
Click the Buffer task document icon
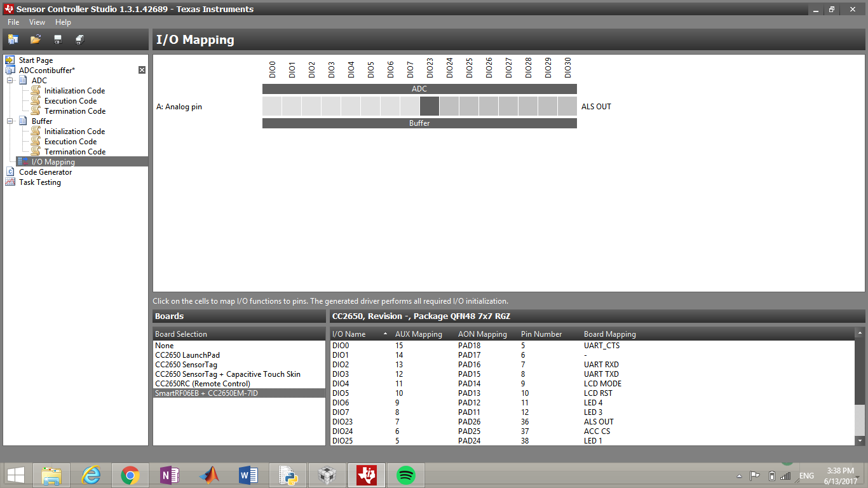point(23,121)
